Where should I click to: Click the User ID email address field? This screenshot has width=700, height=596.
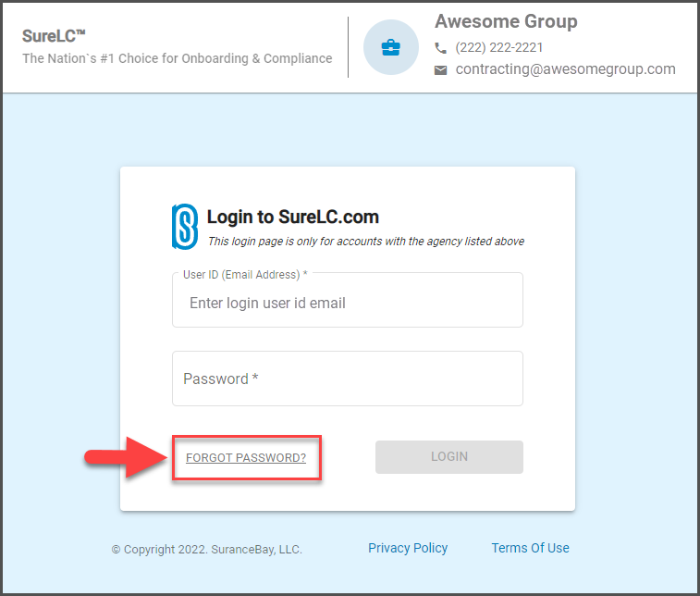(348, 300)
